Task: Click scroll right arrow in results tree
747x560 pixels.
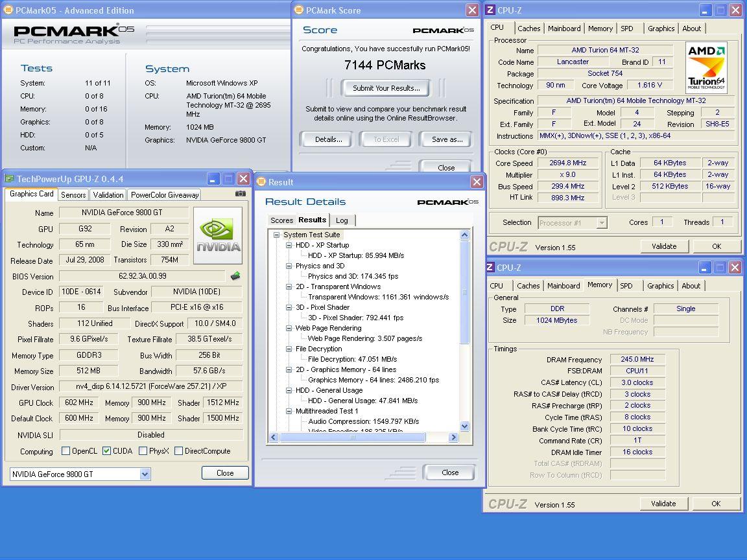Action: (x=453, y=437)
